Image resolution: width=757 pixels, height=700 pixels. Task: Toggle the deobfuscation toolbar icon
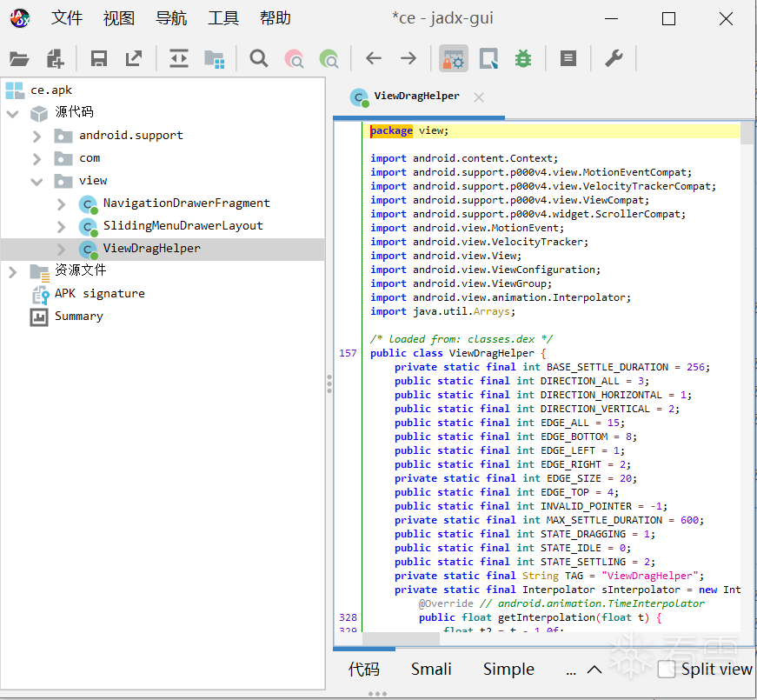pyautogui.click(x=453, y=59)
